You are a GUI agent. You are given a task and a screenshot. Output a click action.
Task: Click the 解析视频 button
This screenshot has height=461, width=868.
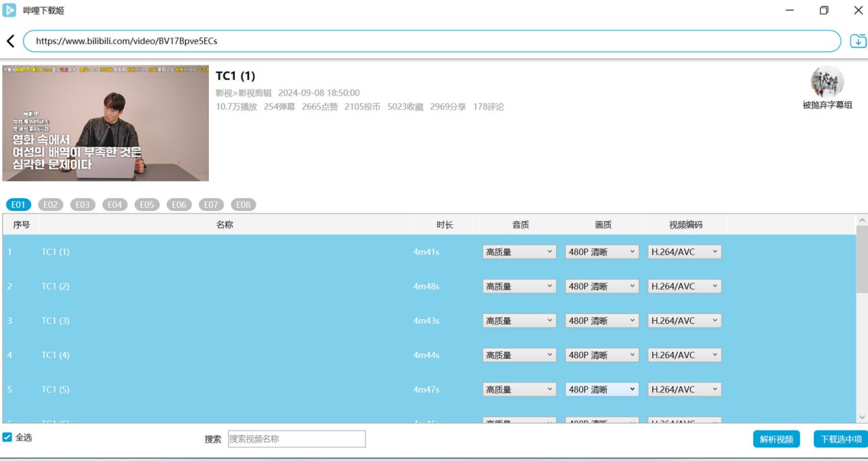[776, 439]
